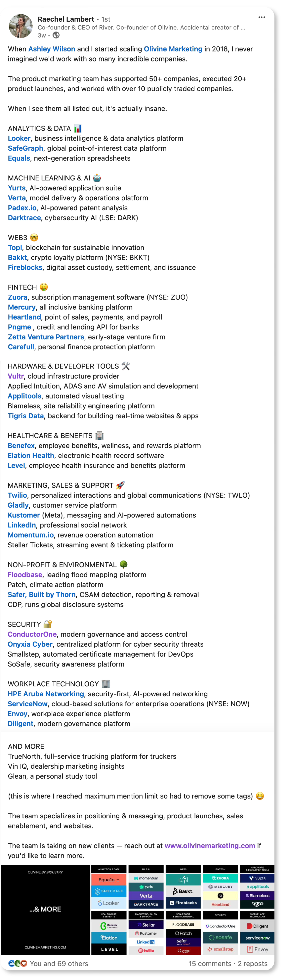Open the Tigris Data link
282x980 pixels.
click(26, 416)
